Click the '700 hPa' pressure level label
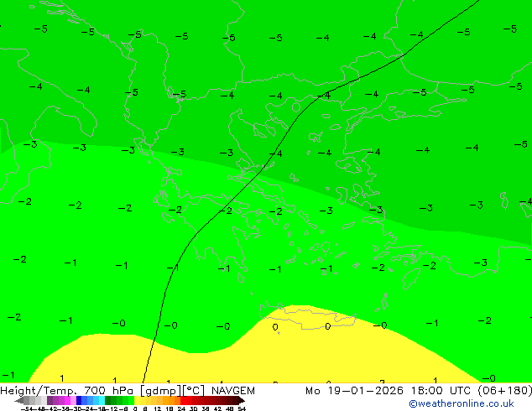Screen dimensions: 532x411 (108, 391)
